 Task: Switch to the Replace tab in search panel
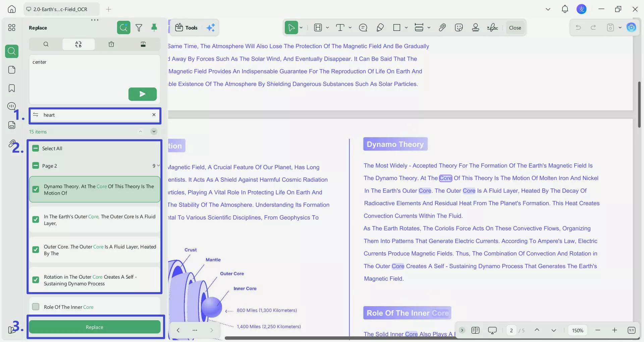click(x=78, y=44)
